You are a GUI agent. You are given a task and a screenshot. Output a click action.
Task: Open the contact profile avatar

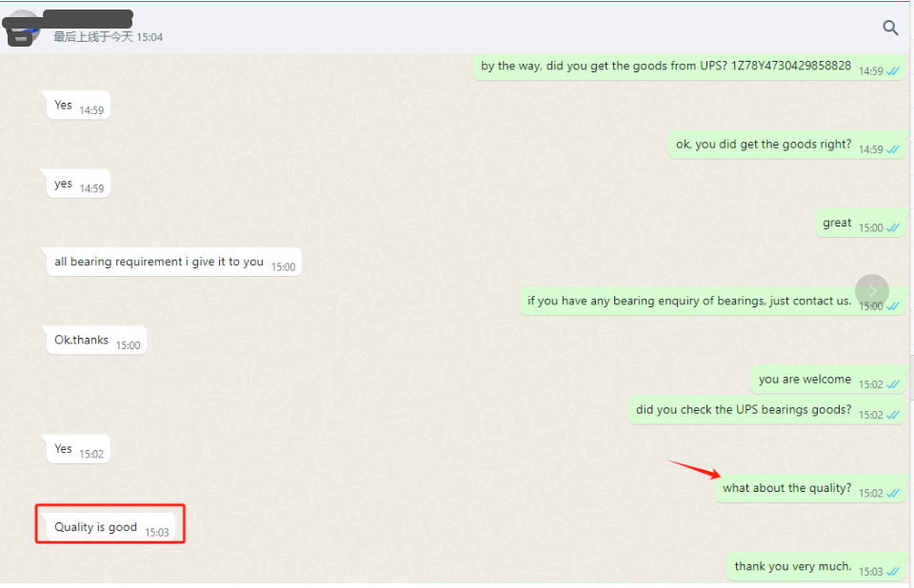[x=21, y=28]
